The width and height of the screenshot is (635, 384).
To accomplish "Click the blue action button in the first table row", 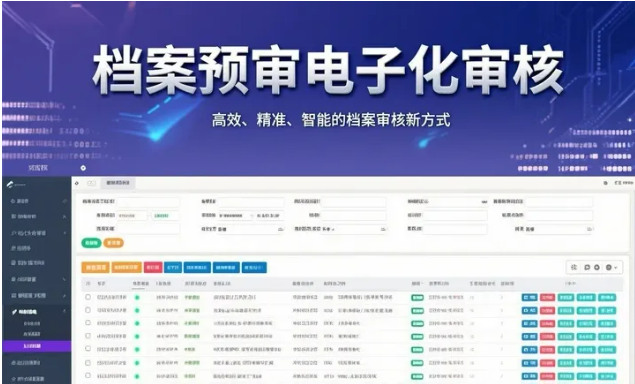I will click(529, 297).
